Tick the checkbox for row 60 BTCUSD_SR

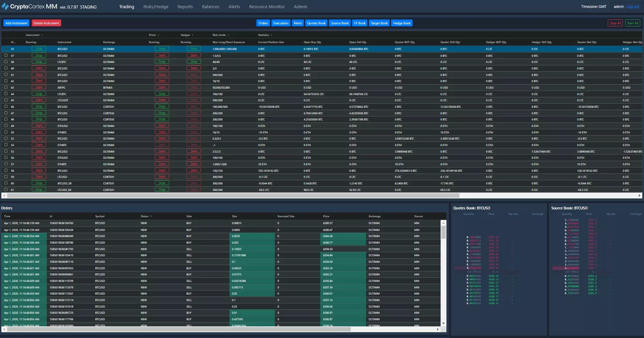[6, 183]
